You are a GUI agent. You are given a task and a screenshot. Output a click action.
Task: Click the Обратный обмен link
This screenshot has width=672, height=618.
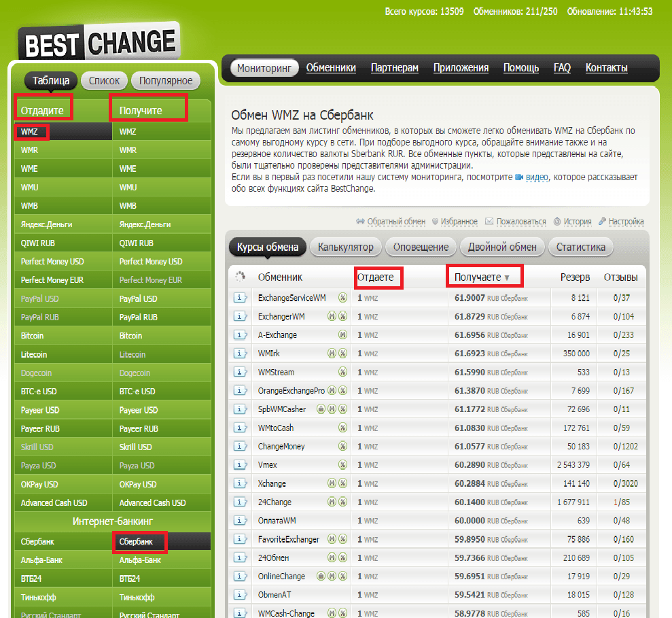click(x=396, y=222)
